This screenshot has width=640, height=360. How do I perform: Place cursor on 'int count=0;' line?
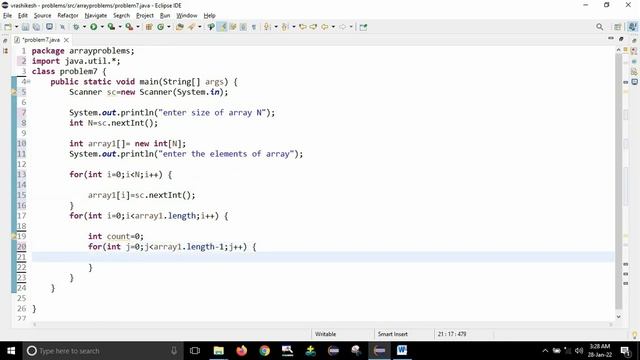(x=116, y=236)
